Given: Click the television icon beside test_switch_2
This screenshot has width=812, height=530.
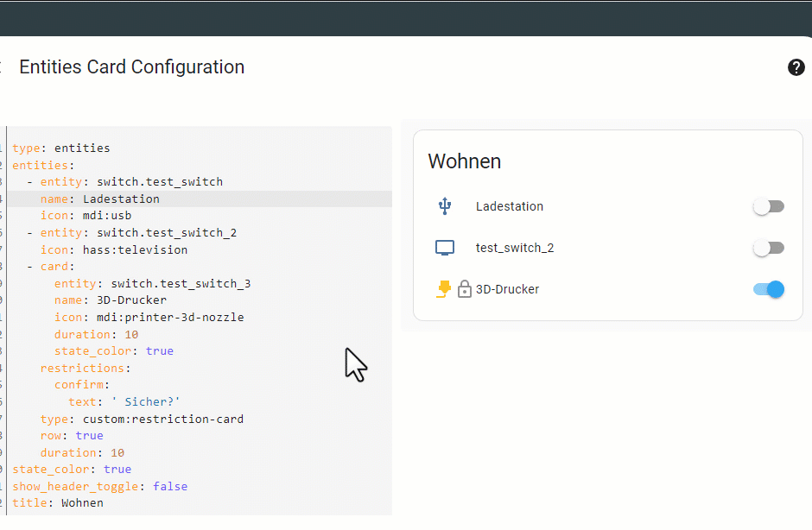Looking at the screenshot, I should (444, 247).
